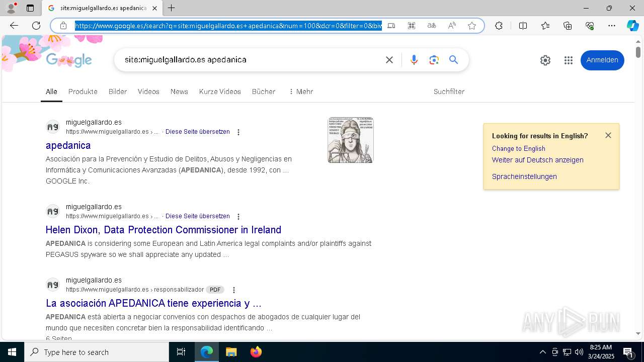Switch to the Kurze Videos tab
This screenshot has width=644, height=362.
point(220,92)
